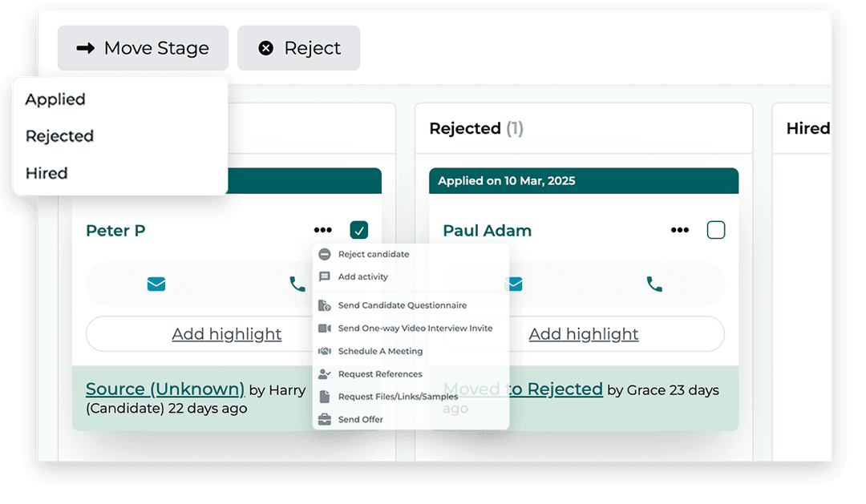Click the Send Offer briefcase icon

325,419
